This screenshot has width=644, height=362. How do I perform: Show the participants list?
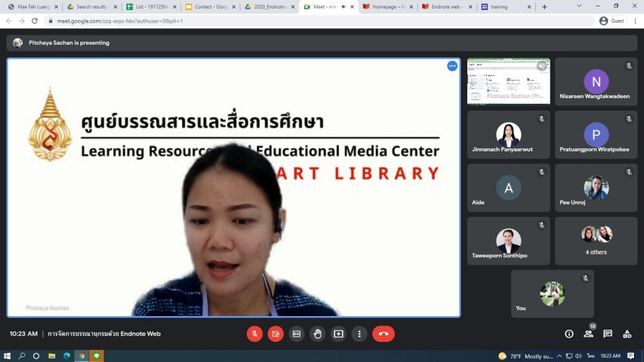click(588, 334)
